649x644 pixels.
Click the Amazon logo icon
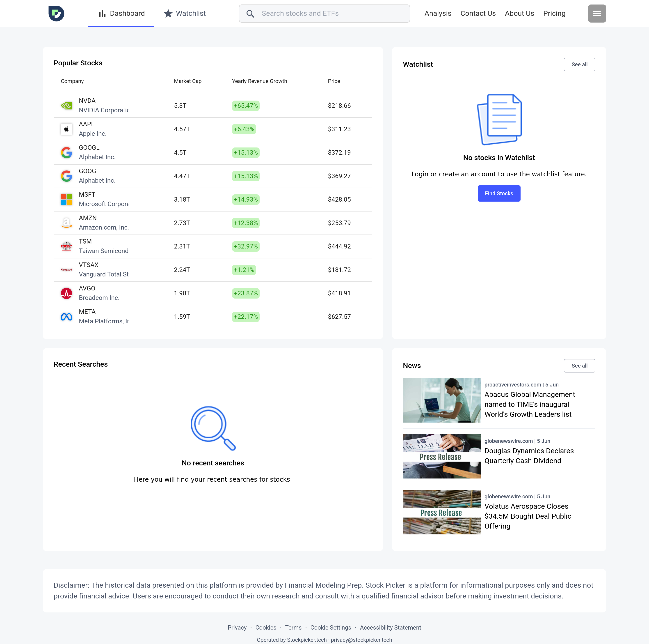[66, 223]
